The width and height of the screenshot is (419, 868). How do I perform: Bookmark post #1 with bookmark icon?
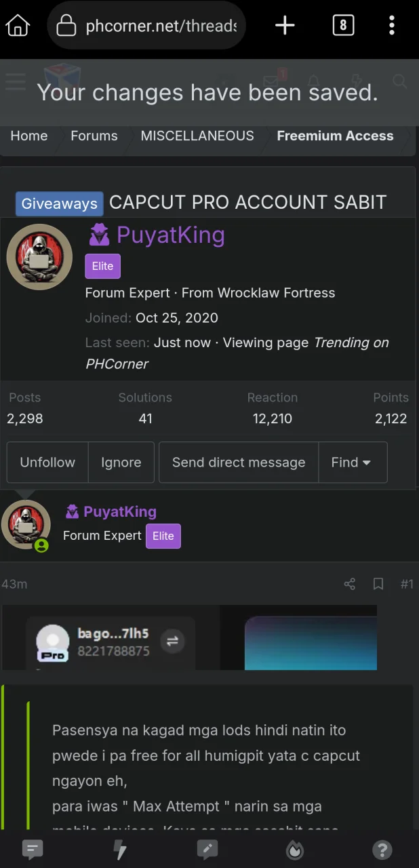378,584
